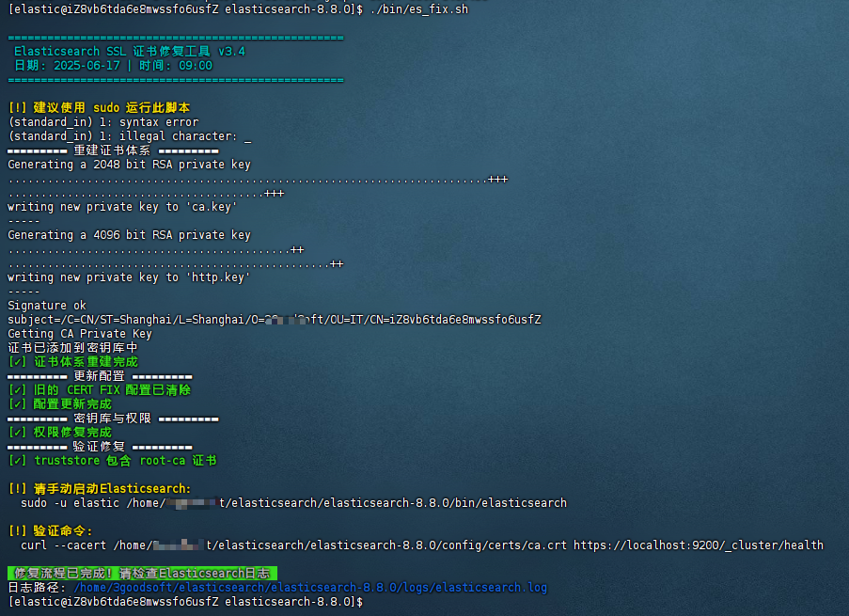This screenshot has width=849, height=616.
Task: Click the 'illegal character: _' error line
Action: (185, 136)
